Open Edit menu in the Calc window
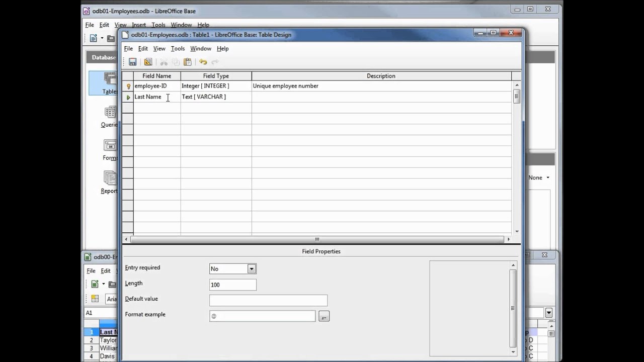This screenshot has height=362, width=644. (x=105, y=271)
